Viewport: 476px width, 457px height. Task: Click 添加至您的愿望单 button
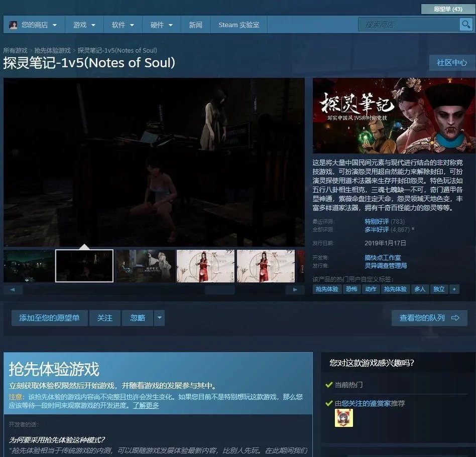pyautogui.click(x=50, y=318)
